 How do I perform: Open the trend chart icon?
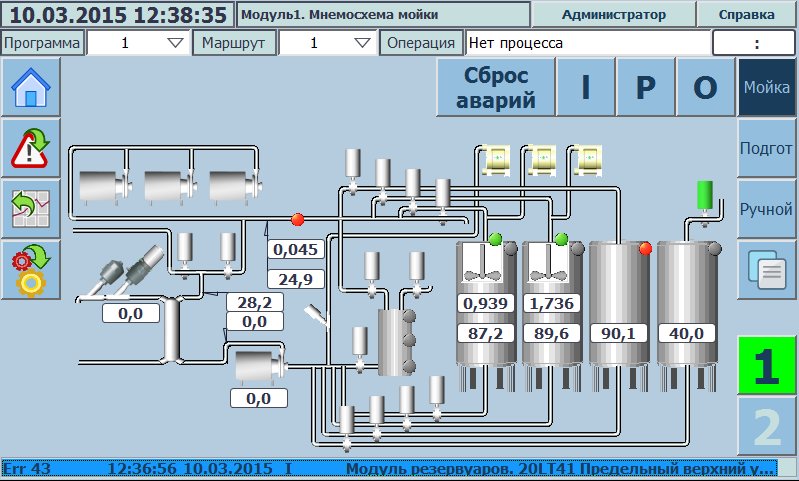pos(31,208)
